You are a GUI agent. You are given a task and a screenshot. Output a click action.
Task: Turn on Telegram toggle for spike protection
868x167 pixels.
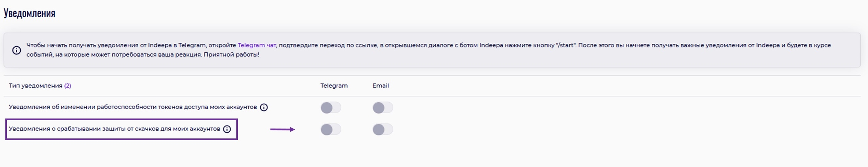[x=330, y=130]
